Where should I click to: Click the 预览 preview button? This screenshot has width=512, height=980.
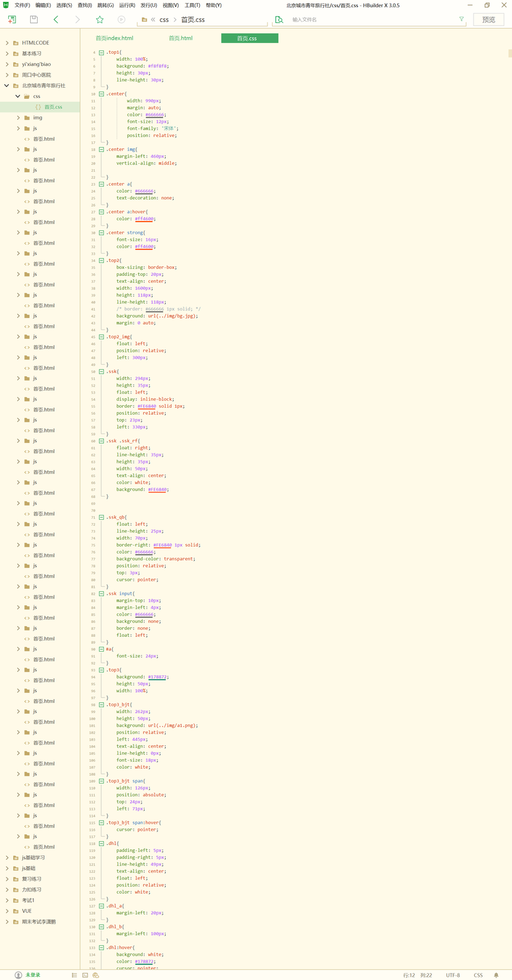point(488,19)
